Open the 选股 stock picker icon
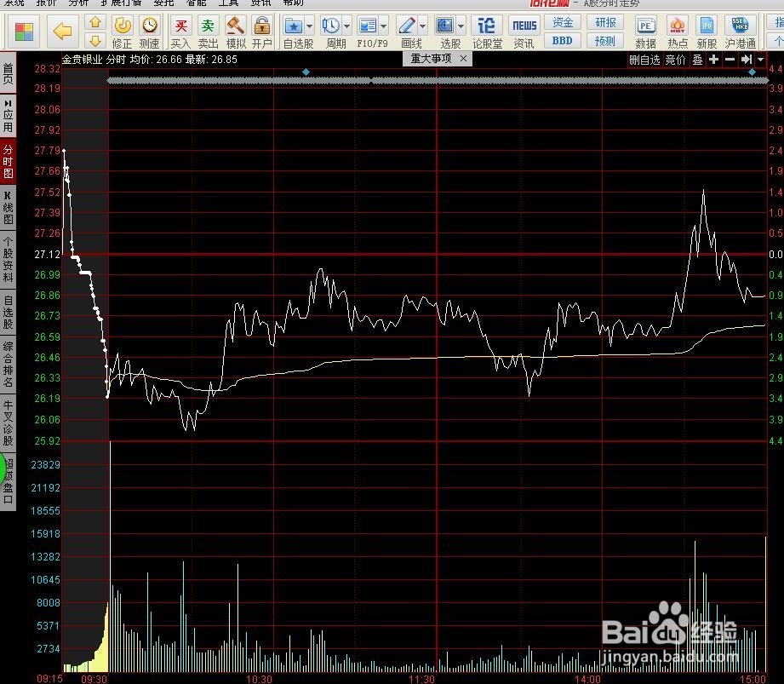The width and height of the screenshot is (784, 684). pos(444,26)
